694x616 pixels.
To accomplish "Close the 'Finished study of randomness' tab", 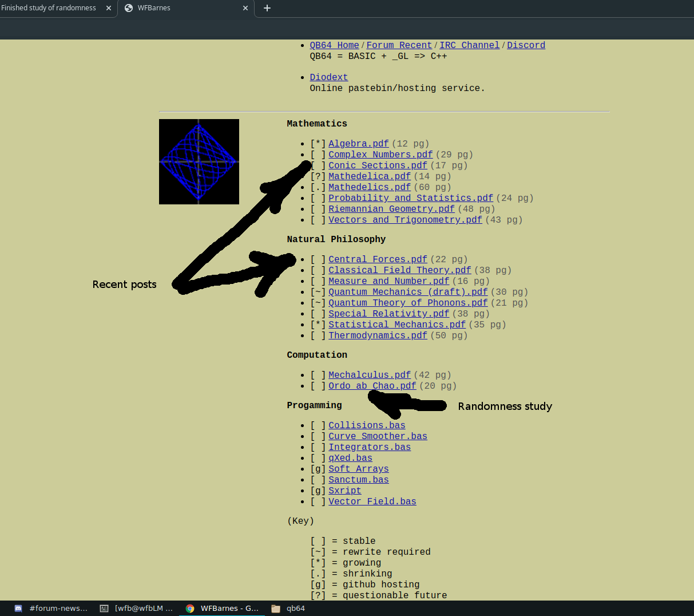I will (109, 8).
